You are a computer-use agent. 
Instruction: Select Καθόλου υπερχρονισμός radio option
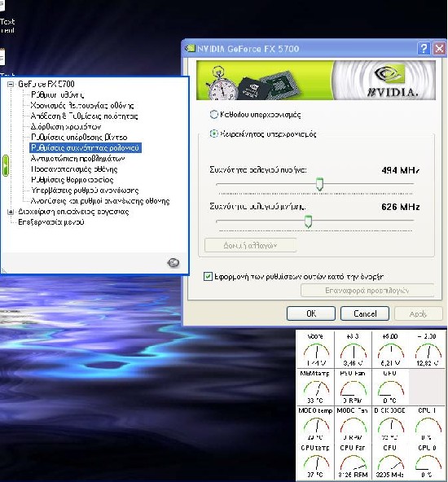(213, 114)
